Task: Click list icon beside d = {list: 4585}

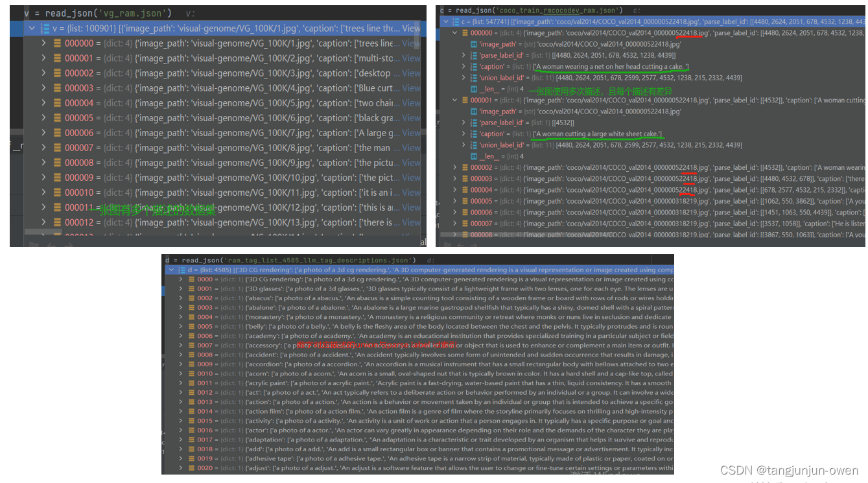Action: [182, 270]
